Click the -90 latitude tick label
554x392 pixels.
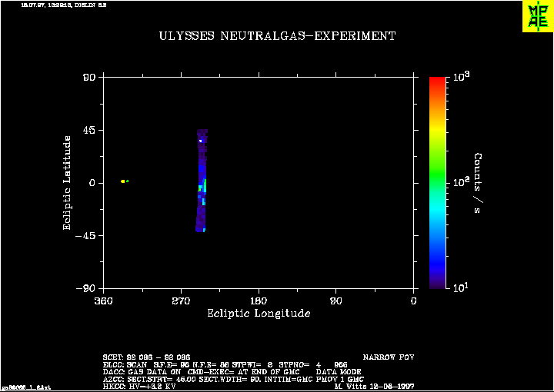86,288
